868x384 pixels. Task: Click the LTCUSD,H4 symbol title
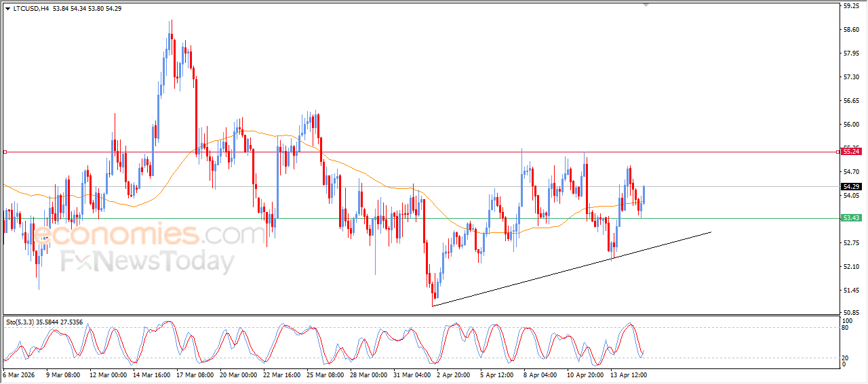click(31, 9)
